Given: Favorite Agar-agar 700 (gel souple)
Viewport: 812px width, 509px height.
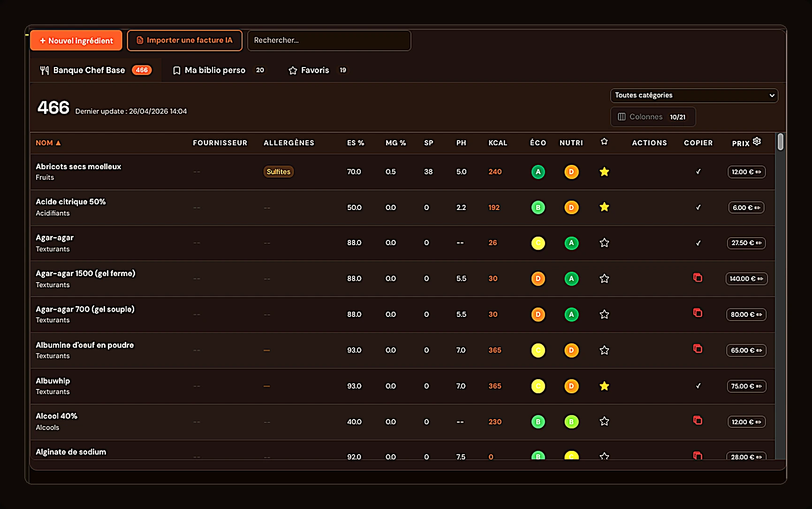Looking at the screenshot, I should click(604, 314).
